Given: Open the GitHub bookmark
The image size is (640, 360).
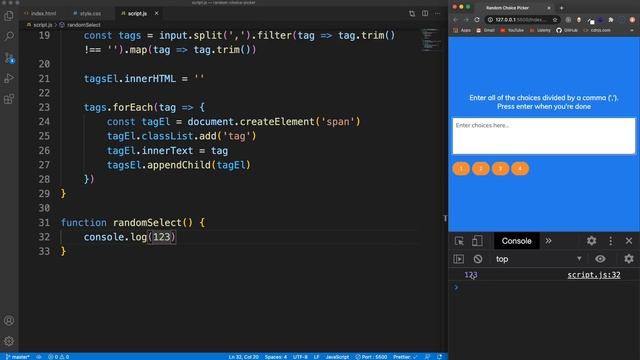Looking at the screenshot, I should click(x=567, y=30).
